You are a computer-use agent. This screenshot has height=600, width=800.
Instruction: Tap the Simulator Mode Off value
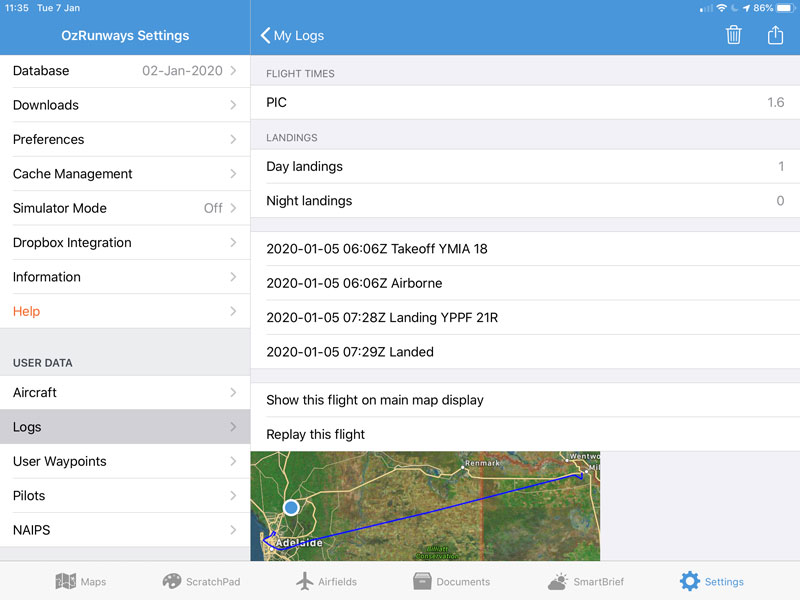tap(213, 208)
